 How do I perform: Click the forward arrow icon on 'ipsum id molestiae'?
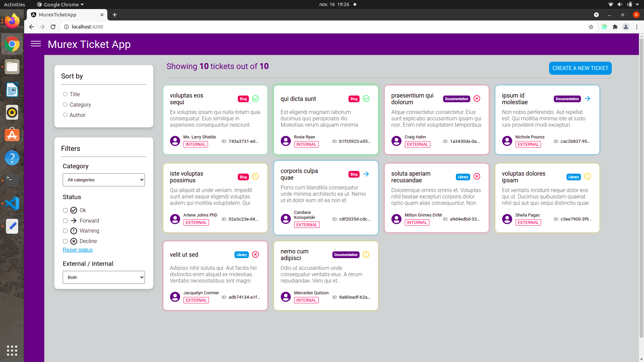click(x=587, y=99)
